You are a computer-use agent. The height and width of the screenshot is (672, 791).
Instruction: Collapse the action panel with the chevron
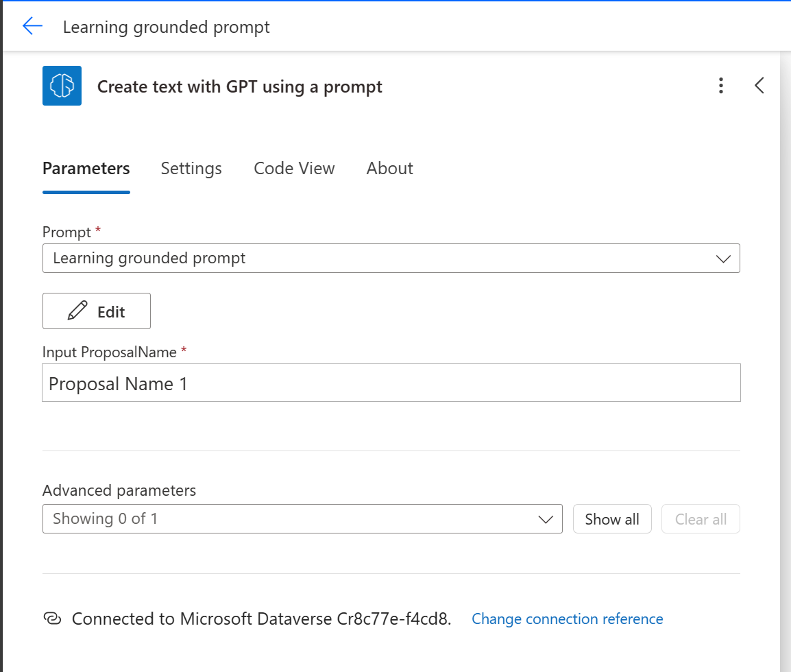click(759, 86)
